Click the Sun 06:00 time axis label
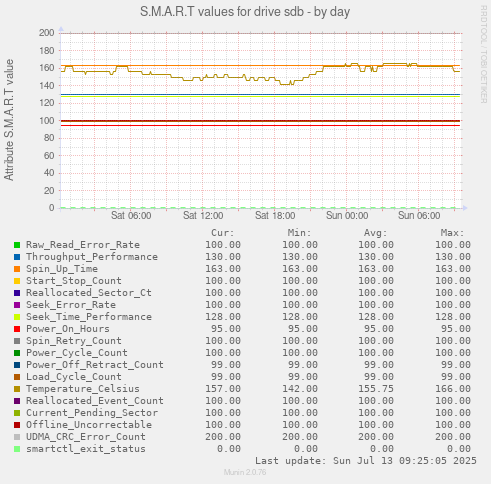 [x=419, y=216]
